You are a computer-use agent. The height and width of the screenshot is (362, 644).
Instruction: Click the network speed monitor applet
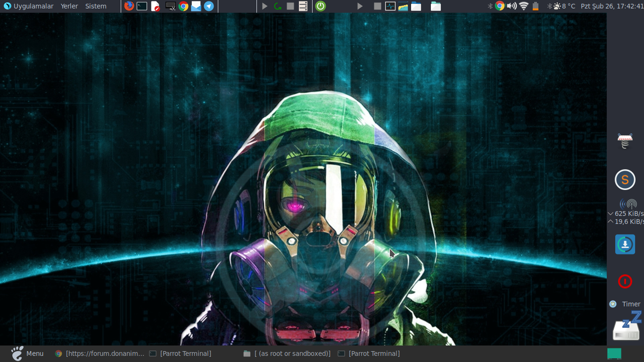pos(626,213)
